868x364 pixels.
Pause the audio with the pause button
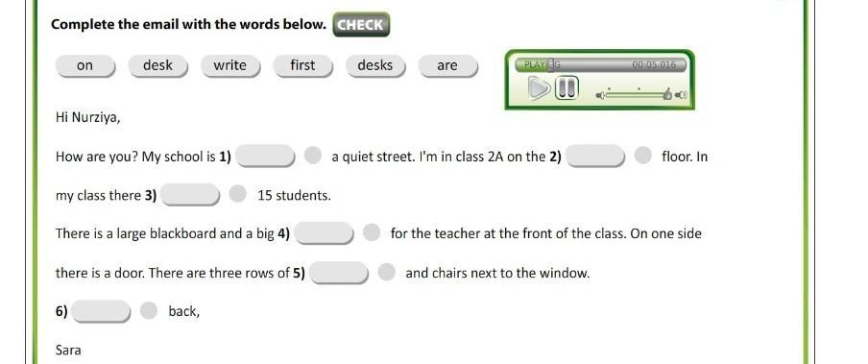[567, 87]
